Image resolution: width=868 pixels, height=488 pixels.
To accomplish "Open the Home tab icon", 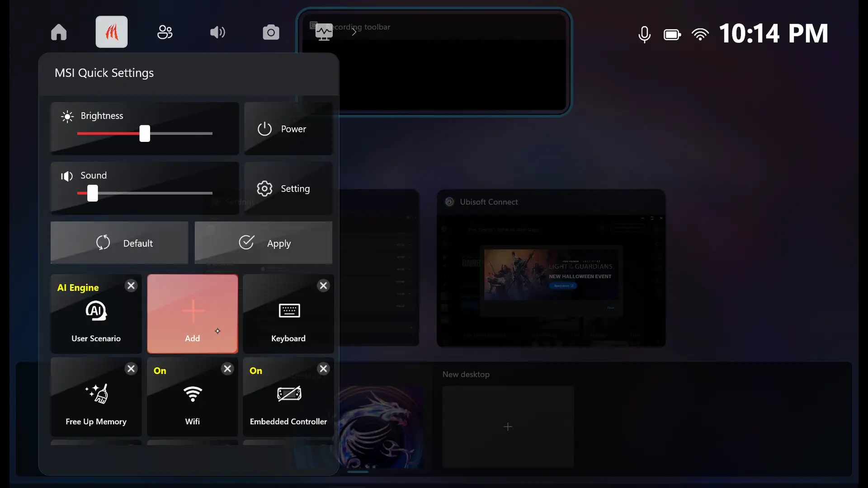I will [x=59, y=32].
